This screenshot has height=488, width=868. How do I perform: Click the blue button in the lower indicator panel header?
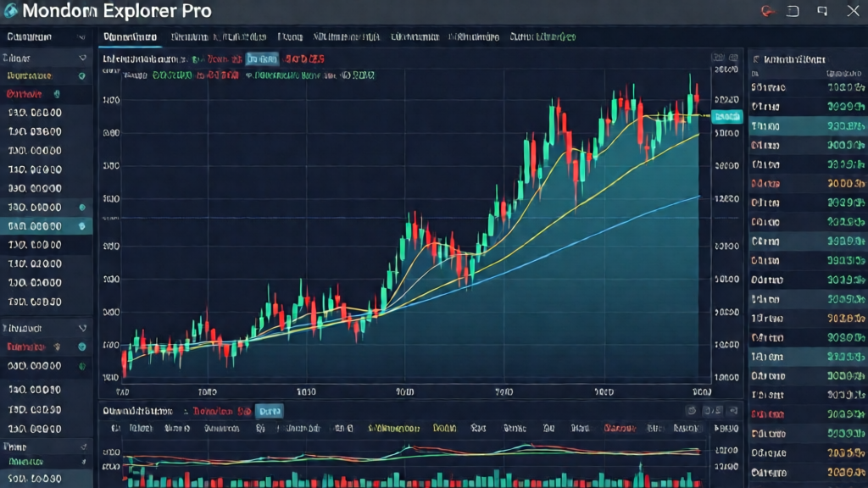coord(270,411)
